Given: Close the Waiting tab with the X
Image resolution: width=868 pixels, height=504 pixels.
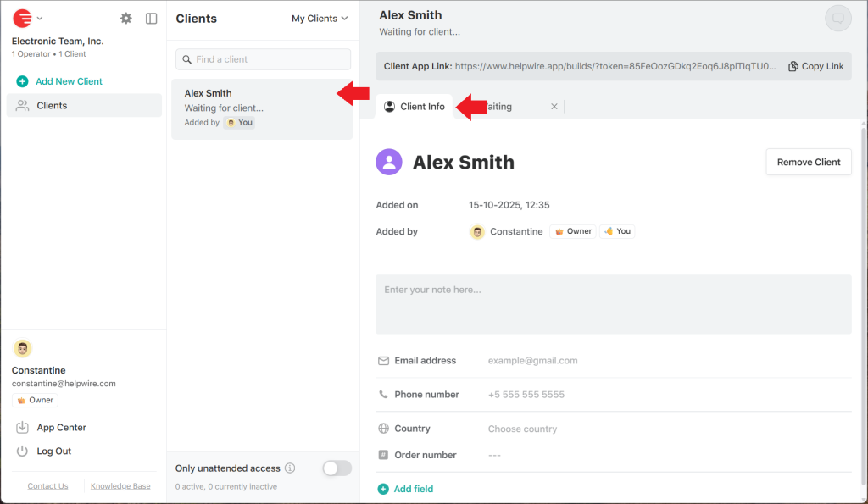Looking at the screenshot, I should pyautogui.click(x=554, y=106).
